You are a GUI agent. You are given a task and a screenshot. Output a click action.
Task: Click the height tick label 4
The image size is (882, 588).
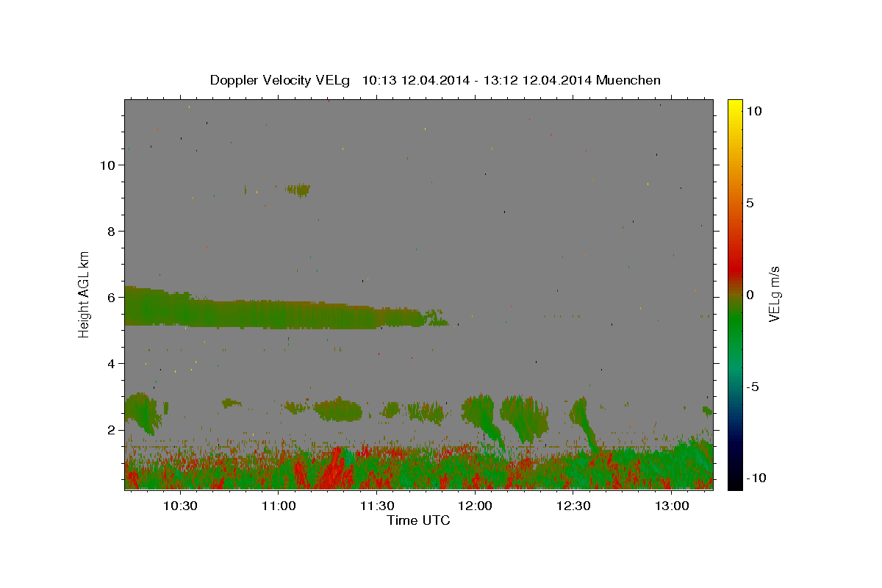click(112, 364)
